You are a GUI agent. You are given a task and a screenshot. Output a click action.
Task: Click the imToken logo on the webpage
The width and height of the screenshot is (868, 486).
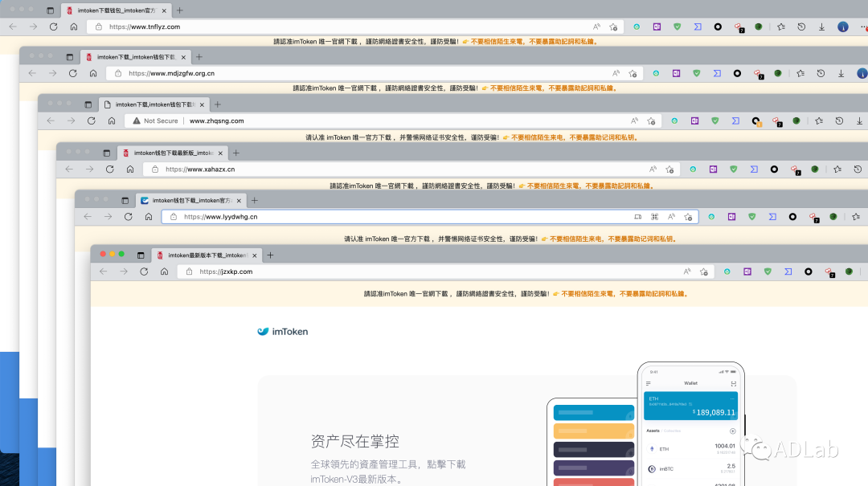click(282, 330)
